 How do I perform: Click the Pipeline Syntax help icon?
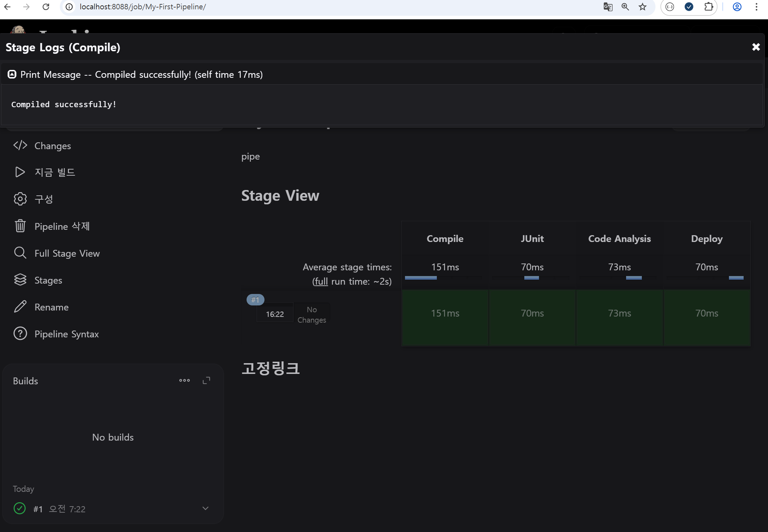[20, 333]
